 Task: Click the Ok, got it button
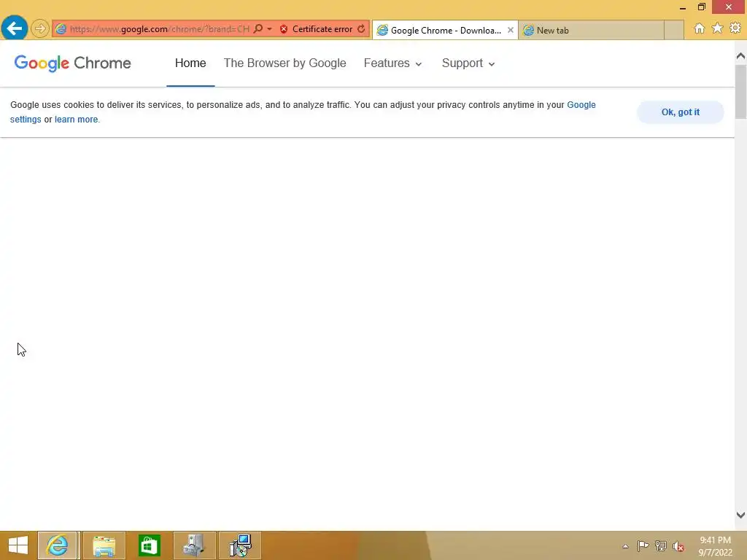click(x=681, y=112)
